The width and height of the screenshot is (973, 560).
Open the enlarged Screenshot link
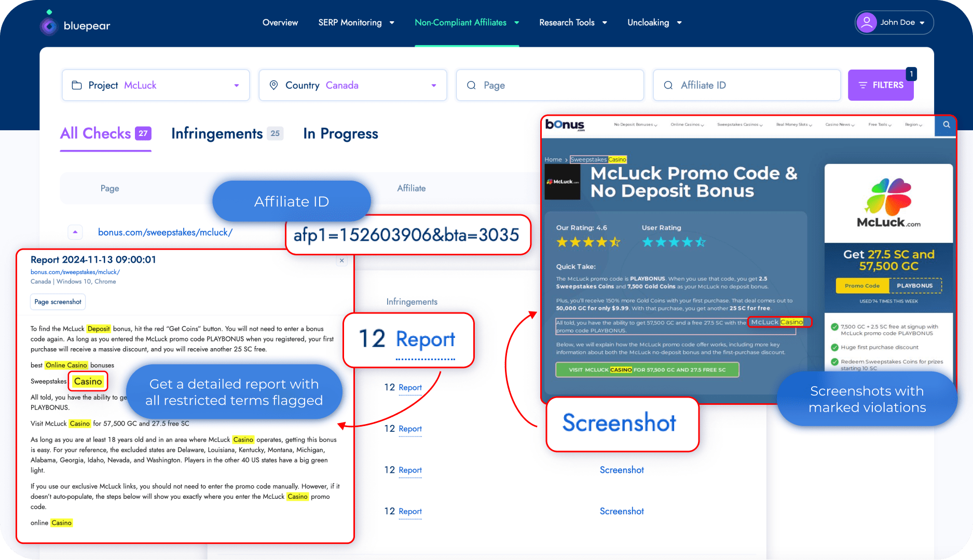point(620,423)
